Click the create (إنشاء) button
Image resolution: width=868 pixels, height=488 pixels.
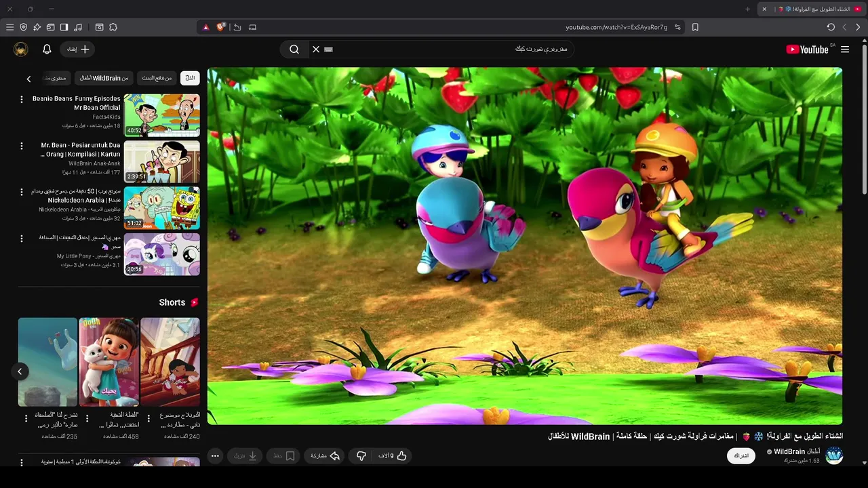point(77,49)
